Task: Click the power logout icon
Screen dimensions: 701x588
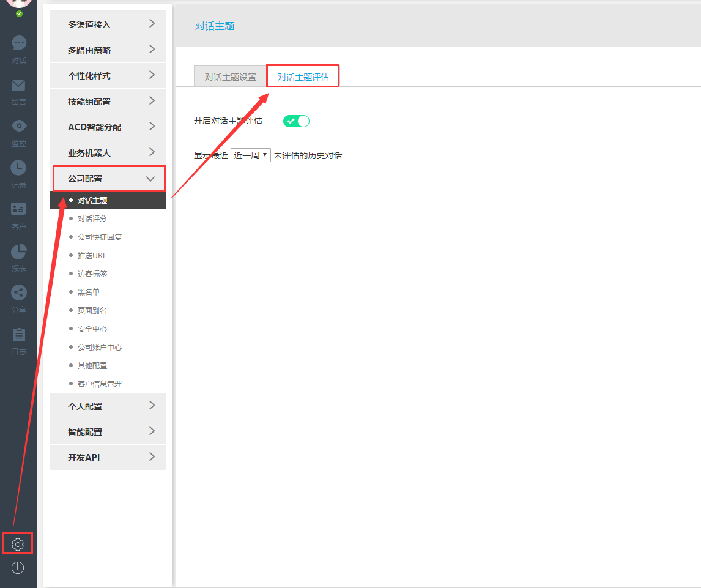Action: (18, 567)
